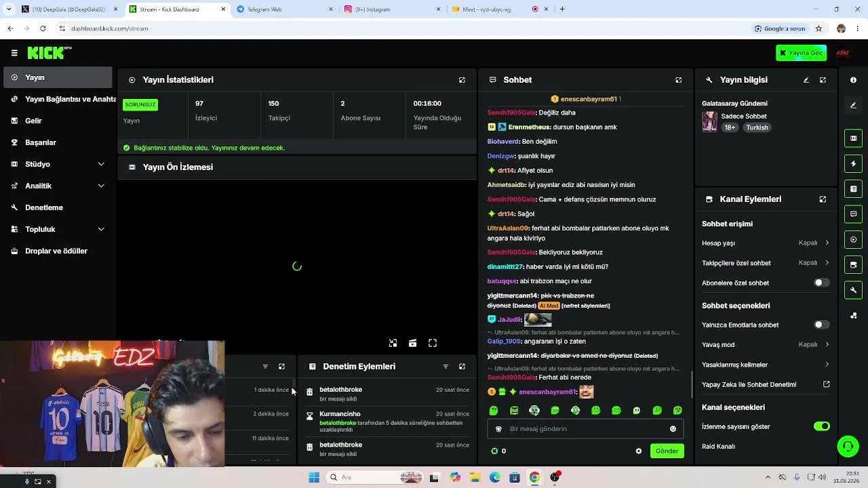Expand the Yayın İstatistikleri panel to fullscreen

tap(462, 80)
